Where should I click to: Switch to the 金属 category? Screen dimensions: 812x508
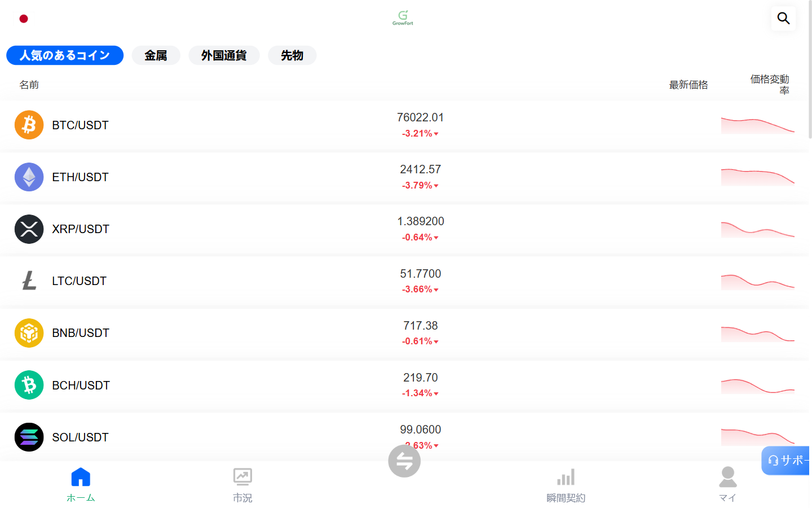click(156, 55)
